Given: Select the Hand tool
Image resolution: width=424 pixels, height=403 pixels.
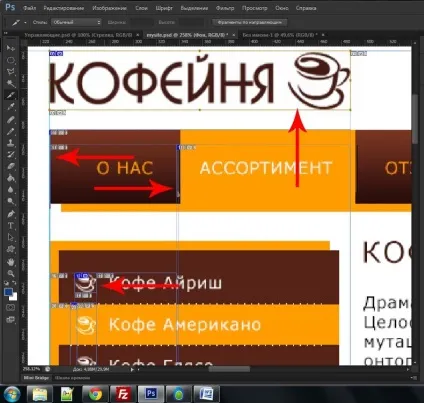Looking at the screenshot, I should click(11, 262).
